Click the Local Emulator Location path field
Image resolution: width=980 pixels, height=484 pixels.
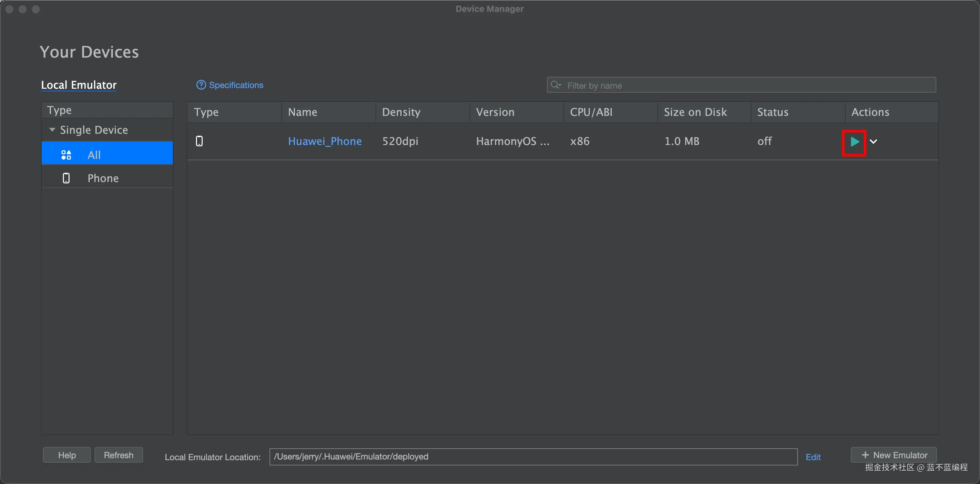tap(533, 457)
